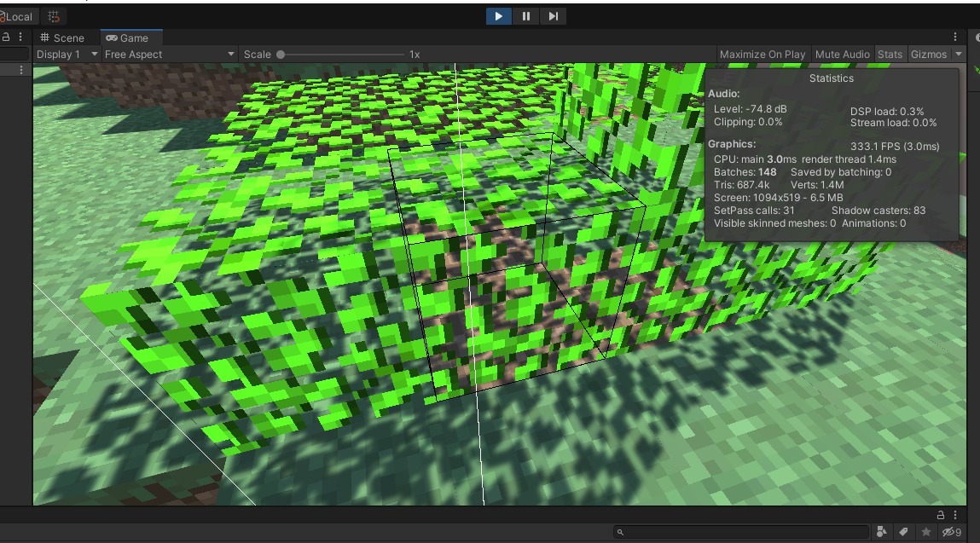Open the three-dot menu left of Scene tab

click(20, 37)
